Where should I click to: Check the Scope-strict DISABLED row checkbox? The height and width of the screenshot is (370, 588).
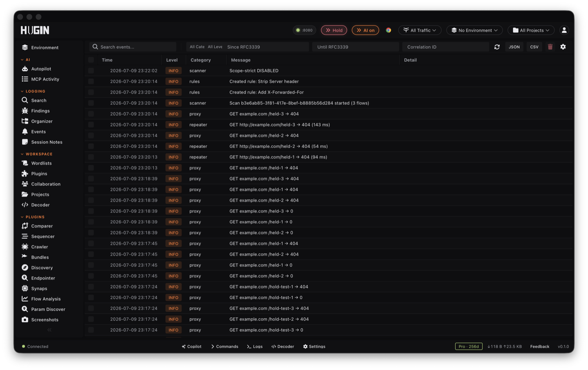(91, 71)
